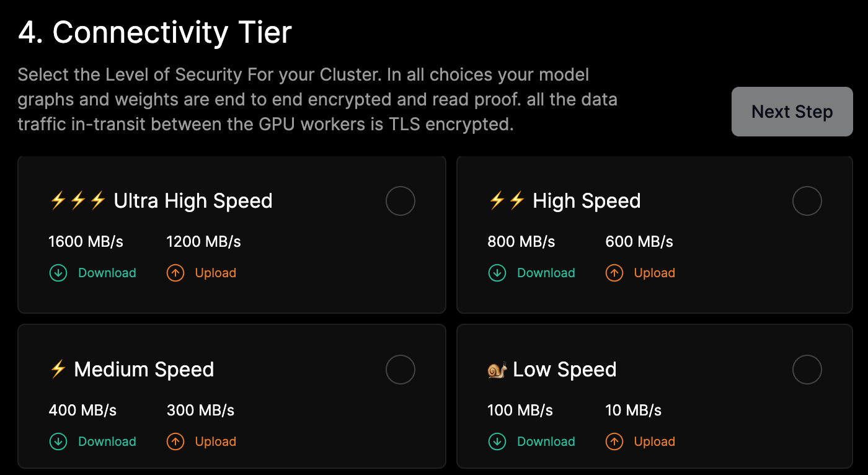
Task: Click the double lightning bolts on High Speed
Action: 507,201
